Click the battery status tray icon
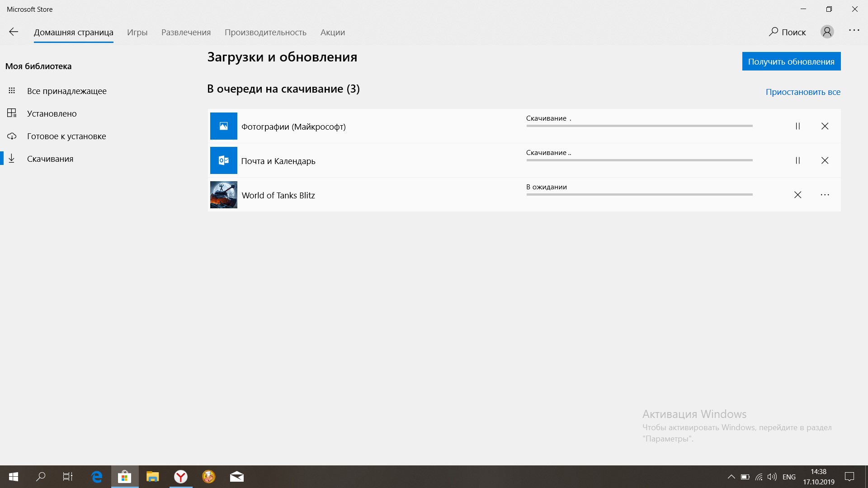Screen dimensions: 868x488 pos(745,477)
